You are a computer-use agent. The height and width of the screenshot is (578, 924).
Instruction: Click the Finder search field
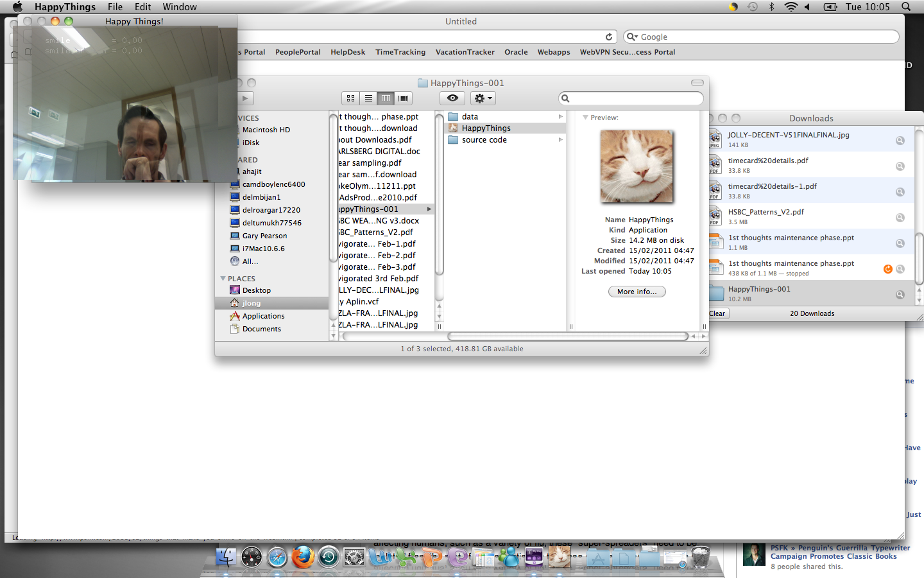pos(632,98)
